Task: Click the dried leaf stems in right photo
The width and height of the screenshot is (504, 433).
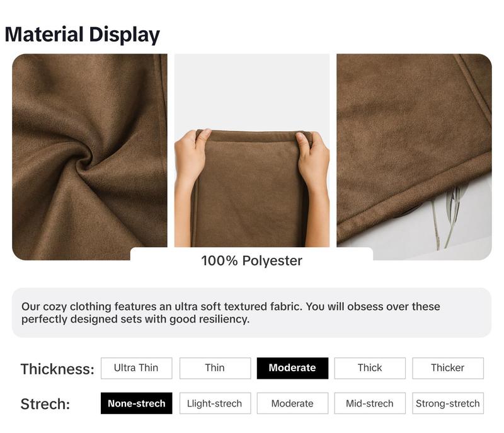Action: (449, 219)
